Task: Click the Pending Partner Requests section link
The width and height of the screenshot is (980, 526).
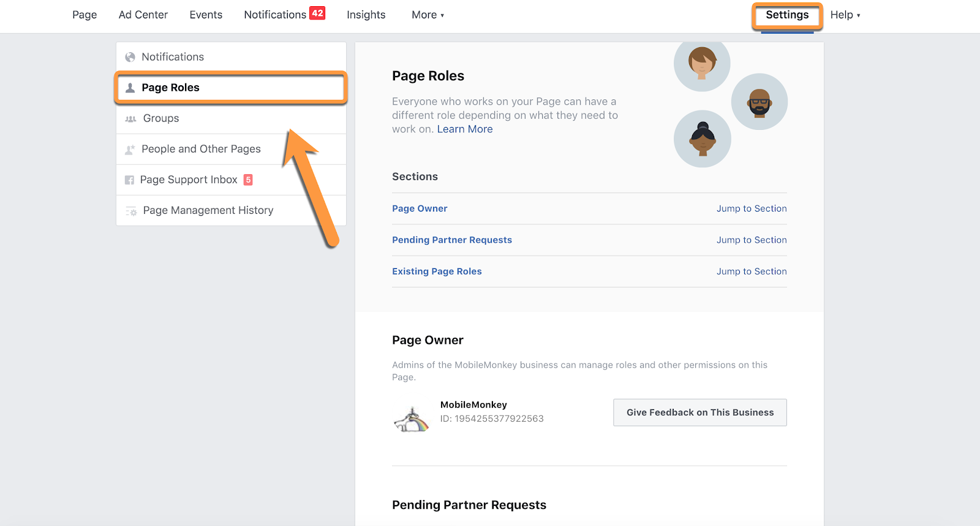Action: [x=452, y=240]
